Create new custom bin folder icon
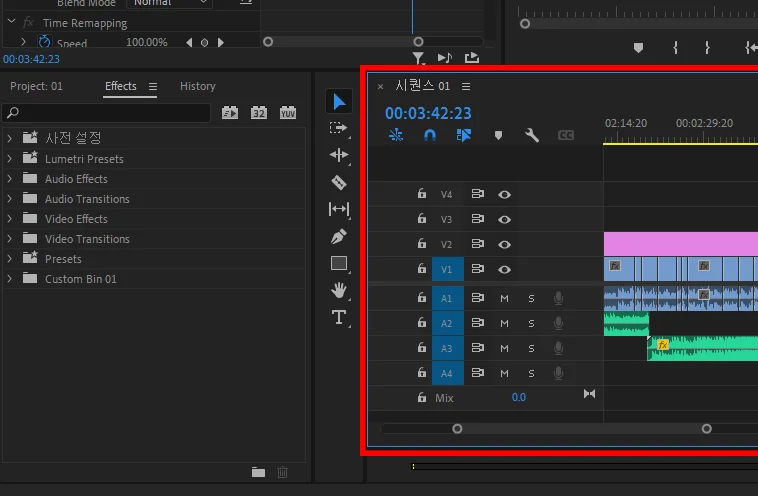758x496 pixels. (258, 472)
